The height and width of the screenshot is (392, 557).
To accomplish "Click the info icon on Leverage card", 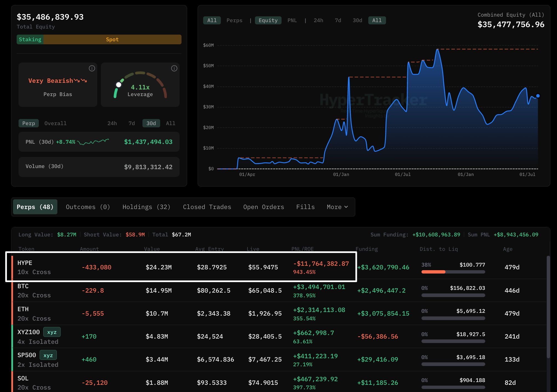I will [x=174, y=68].
